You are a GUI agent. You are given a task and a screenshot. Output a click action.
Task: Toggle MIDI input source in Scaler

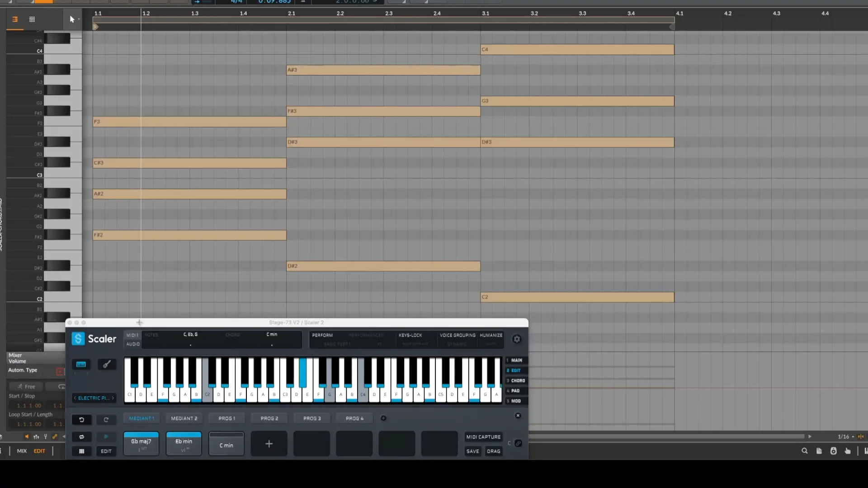pyautogui.click(x=132, y=335)
